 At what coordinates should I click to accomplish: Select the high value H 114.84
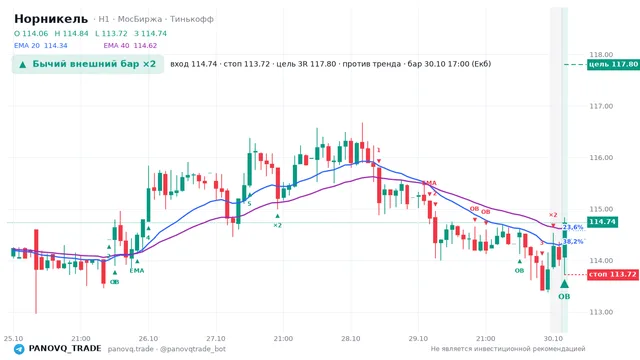coord(71,33)
